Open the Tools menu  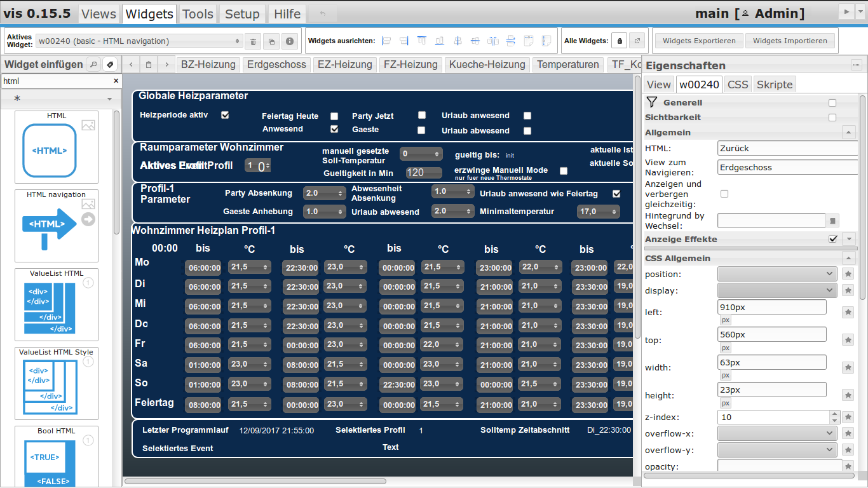click(x=198, y=13)
